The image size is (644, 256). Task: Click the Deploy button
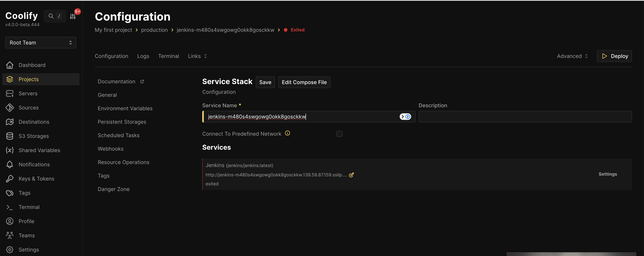click(x=614, y=56)
